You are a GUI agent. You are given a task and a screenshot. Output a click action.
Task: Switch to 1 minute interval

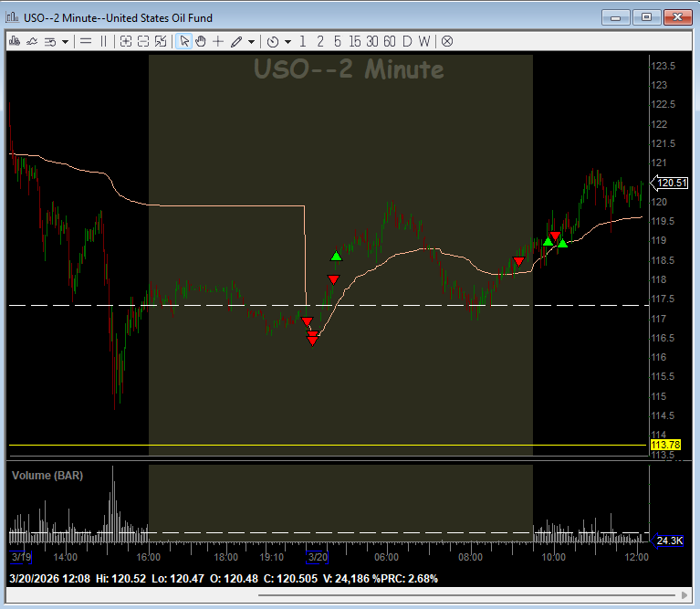coord(303,41)
